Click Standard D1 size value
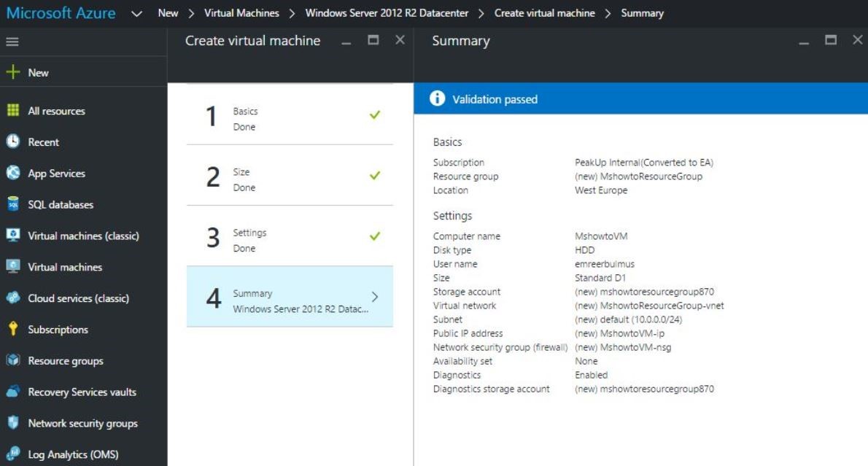 (600, 278)
